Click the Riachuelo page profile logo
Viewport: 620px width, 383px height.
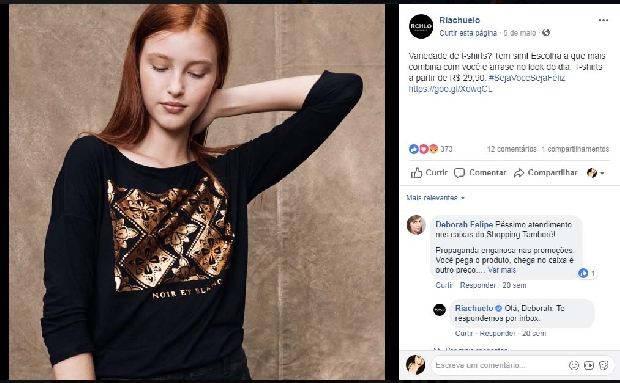coord(421,26)
